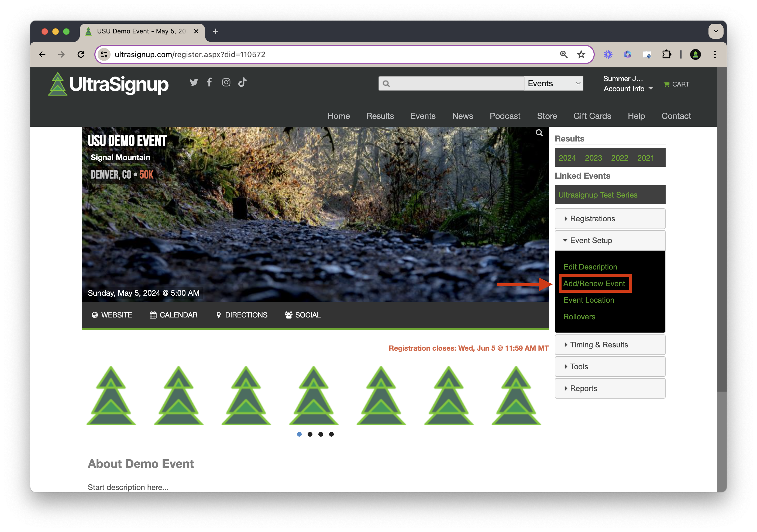Open News in navigation menu
757x532 pixels.
click(x=463, y=116)
